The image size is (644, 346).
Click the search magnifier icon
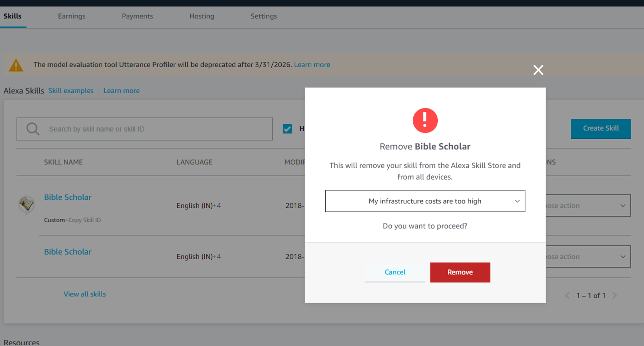point(33,129)
